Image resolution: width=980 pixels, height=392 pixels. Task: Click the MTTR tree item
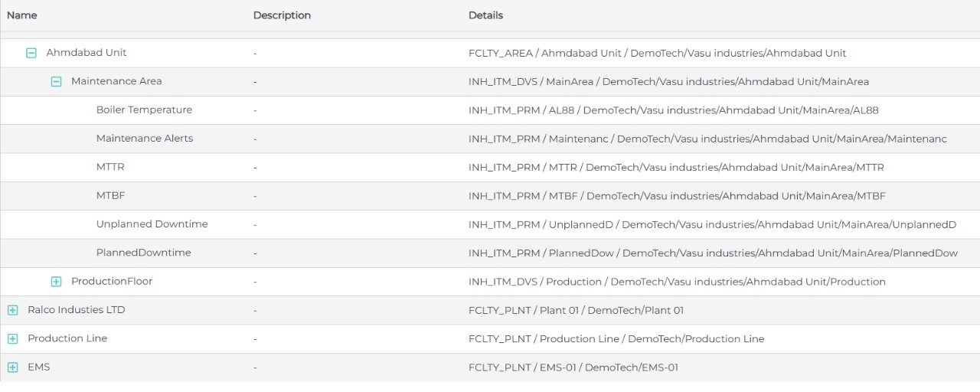click(x=110, y=167)
